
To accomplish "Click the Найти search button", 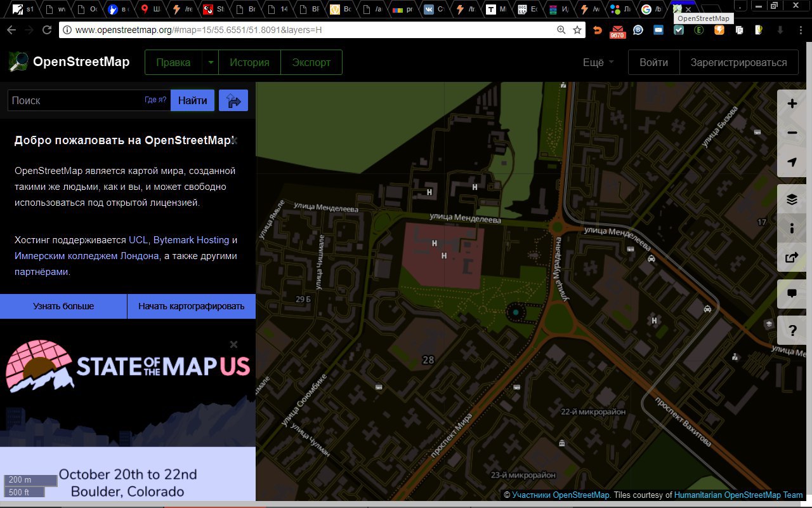I will (x=192, y=100).
